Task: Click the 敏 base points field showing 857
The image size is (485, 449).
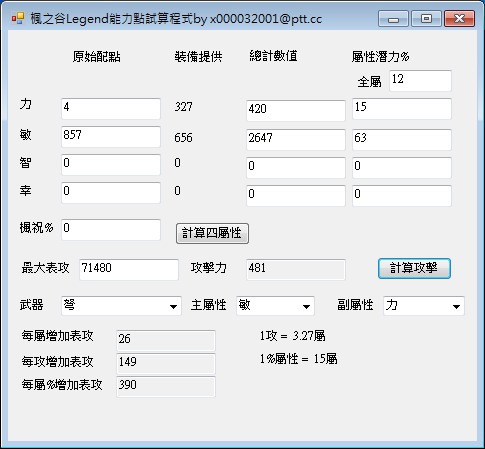Action: click(111, 137)
